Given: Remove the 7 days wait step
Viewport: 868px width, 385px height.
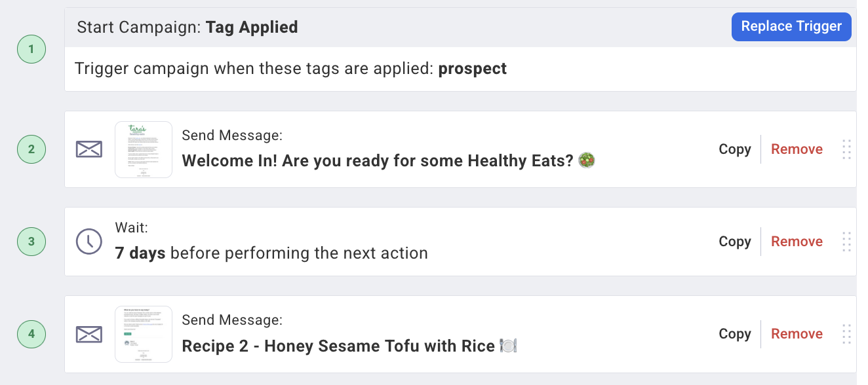Looking at the screenshot, I should 797,242.
